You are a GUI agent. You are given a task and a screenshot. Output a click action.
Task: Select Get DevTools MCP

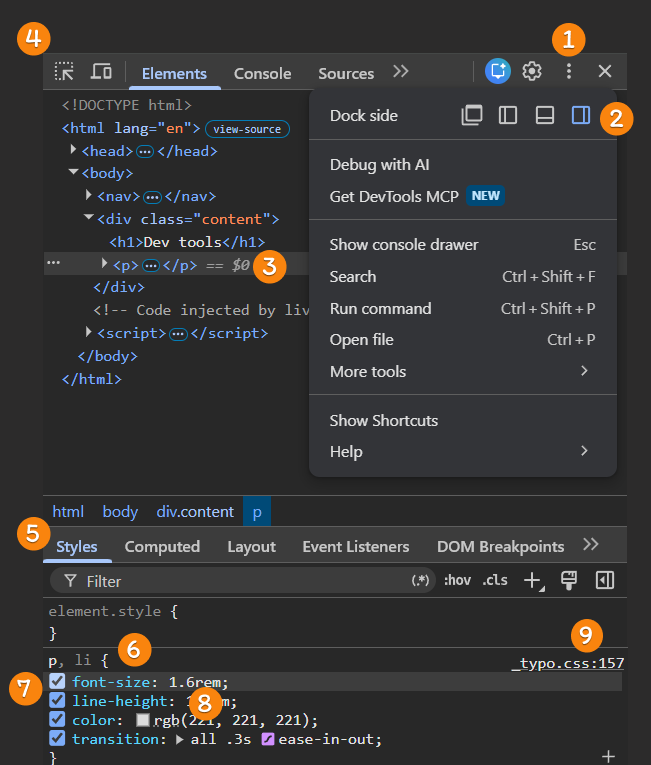(x=463, y=196)
